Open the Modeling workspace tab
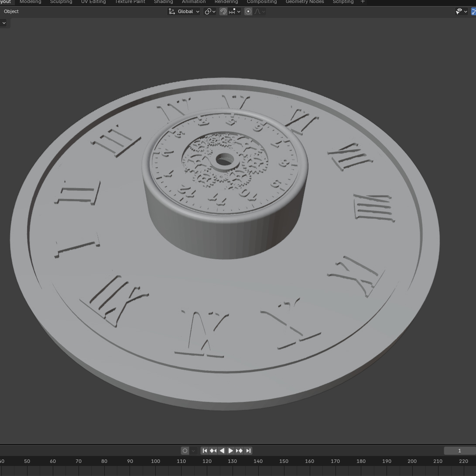Screen dimensions: 476x476 click(31, 2)
